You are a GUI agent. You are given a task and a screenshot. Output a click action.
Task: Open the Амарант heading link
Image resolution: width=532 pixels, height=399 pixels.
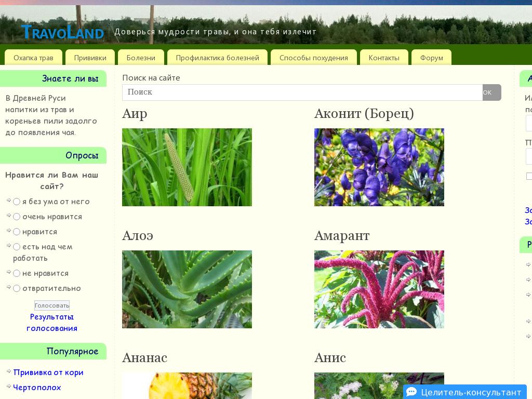pyautogui.click(x=342, y=236)
